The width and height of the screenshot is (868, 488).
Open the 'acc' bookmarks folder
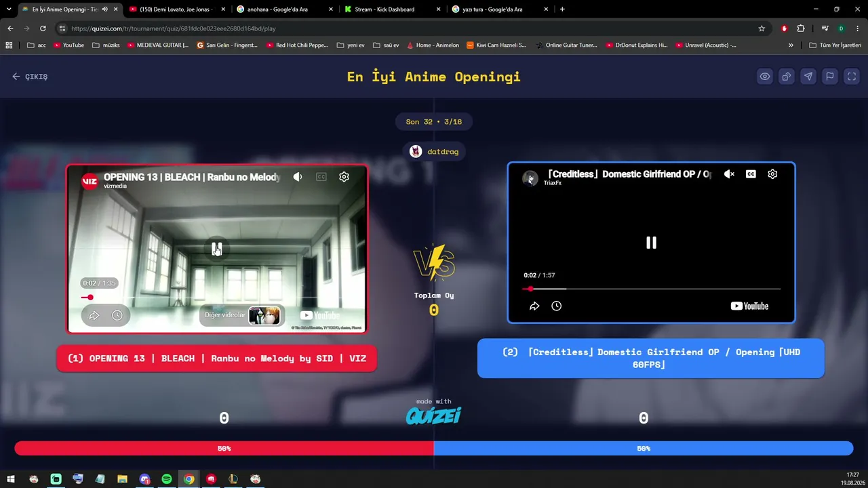point(37,45)
